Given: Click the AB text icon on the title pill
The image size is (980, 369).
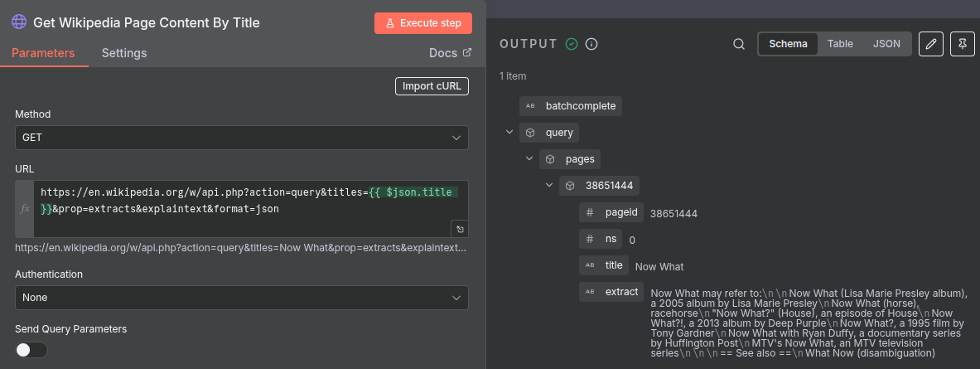Looking at the screenshot, I should click(590, 265).
